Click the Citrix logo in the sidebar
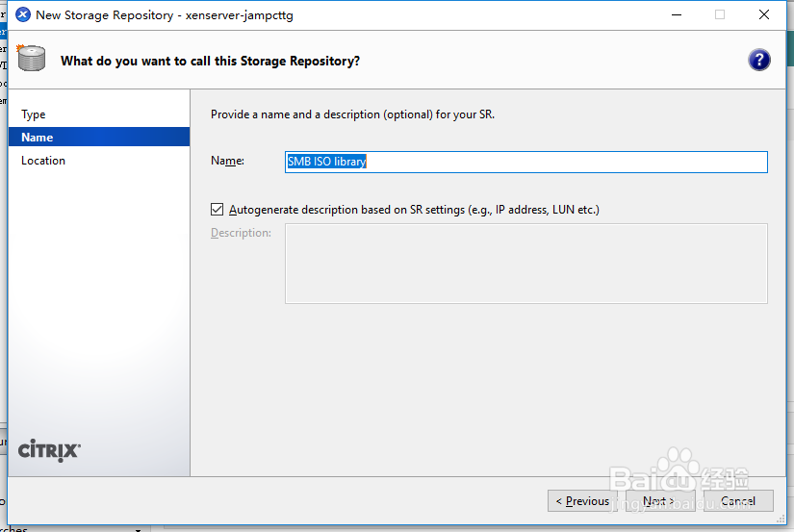 [49, 449]
